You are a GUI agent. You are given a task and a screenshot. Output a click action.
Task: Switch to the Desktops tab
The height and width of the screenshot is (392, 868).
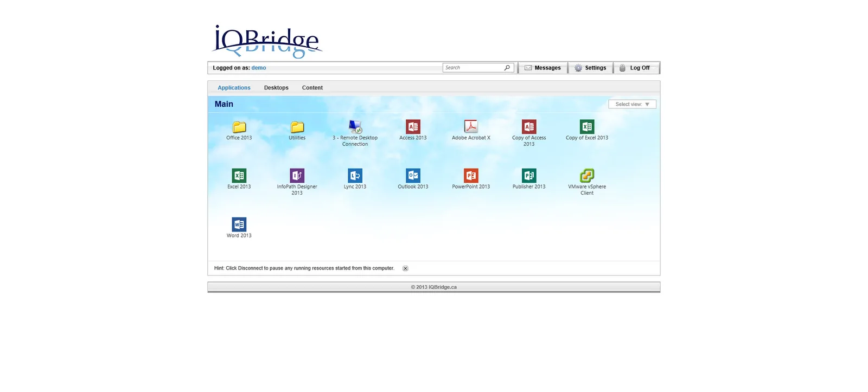coord(276,88)
